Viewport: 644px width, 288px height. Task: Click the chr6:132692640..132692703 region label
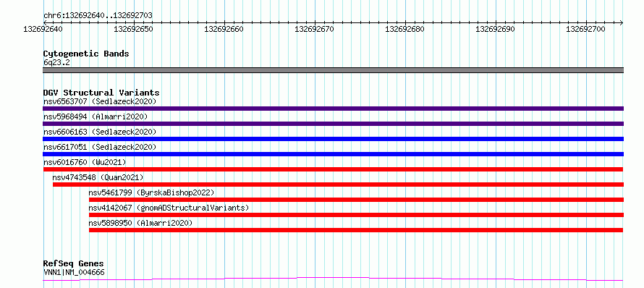tap(98, 15)
